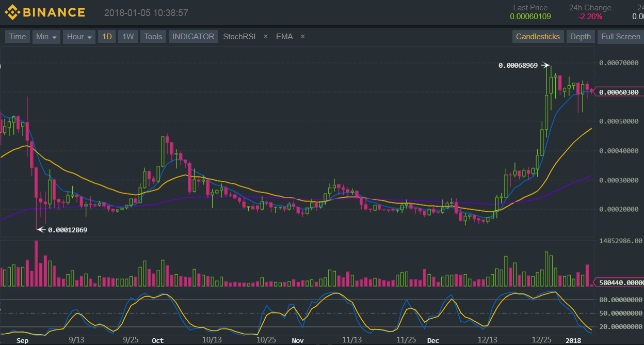644x345 pixels.
Task: Remove the EMA indicator with its x
Action: [x=303, y=37]
